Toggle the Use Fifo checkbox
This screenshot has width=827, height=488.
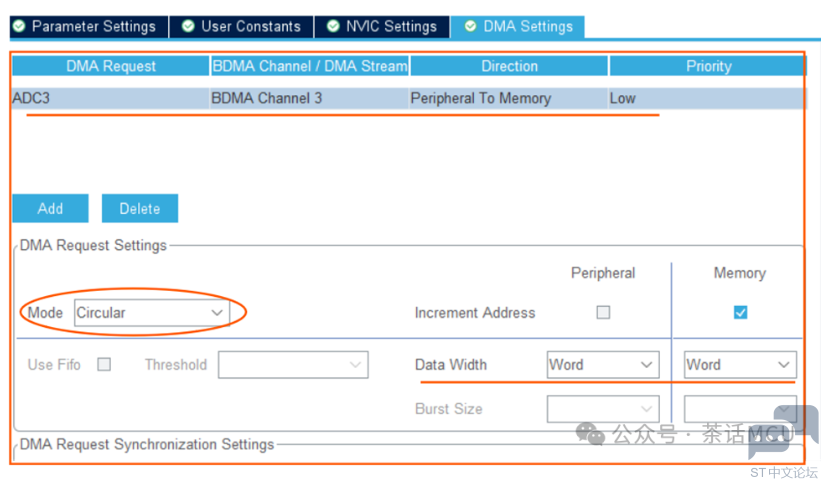(104, 365)
